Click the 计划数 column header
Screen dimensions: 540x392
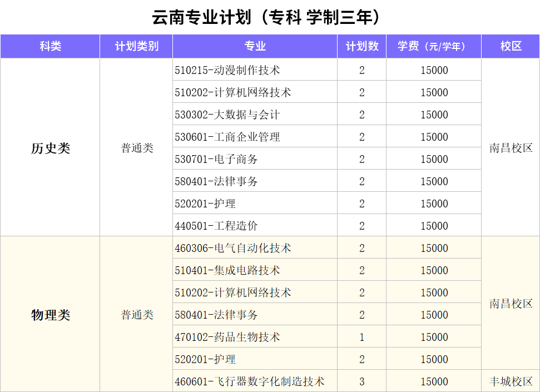click(x=362, y=47)
